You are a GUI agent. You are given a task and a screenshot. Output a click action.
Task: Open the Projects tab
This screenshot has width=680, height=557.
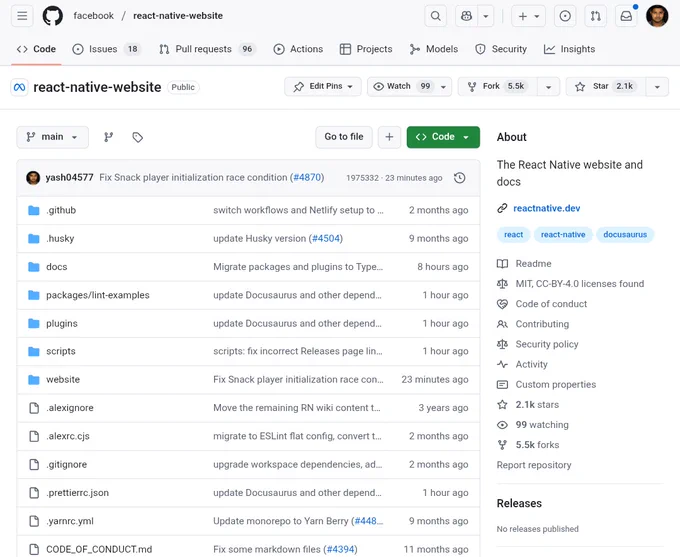(x=366, y=49)
